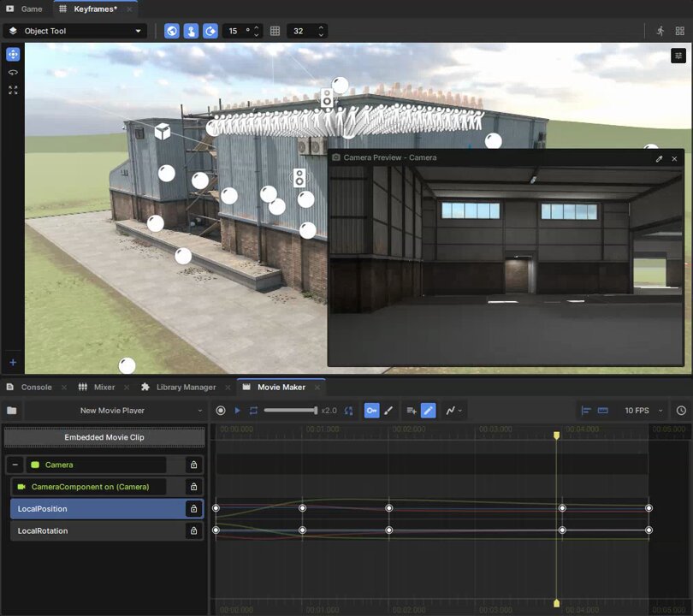Toggle the blue pencil edit mode
693x616 pixels.
pyautogui.click(x=429, y=411)
